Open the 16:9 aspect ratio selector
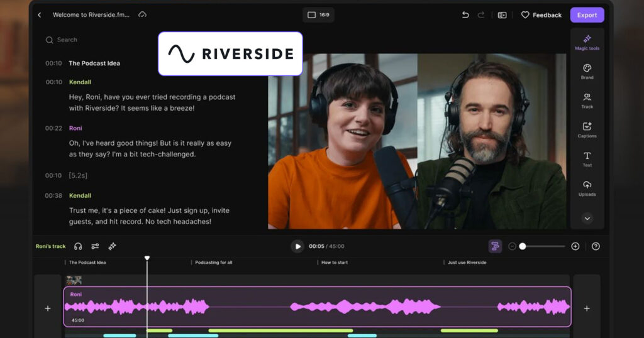The image size is (644, 338). pos(318,15)
